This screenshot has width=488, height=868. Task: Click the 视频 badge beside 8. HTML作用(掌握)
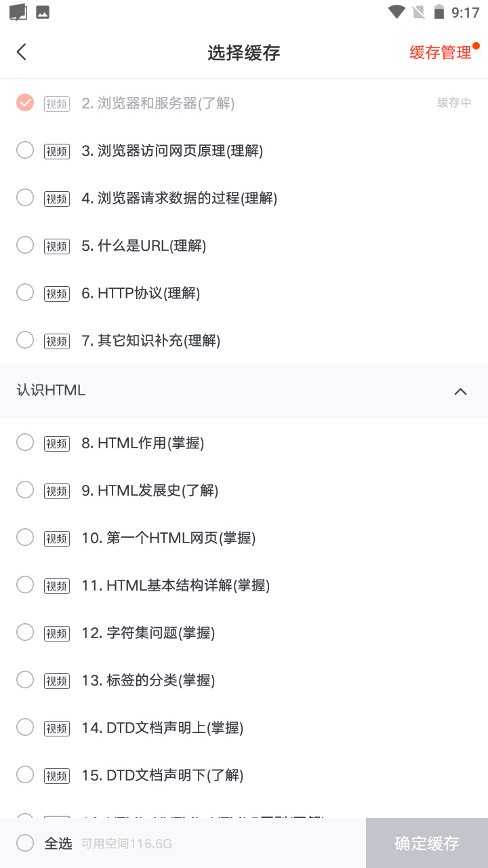[56, 443]
